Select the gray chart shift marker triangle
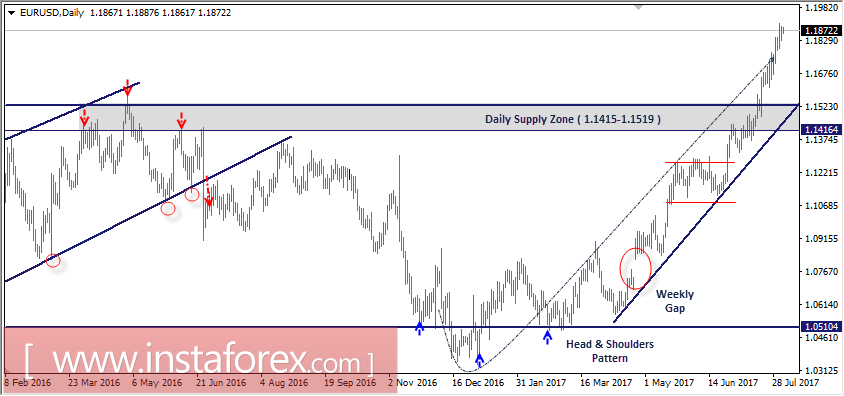Image resolution: width=844 pixels, height=396 pixels. pos(638,8)
